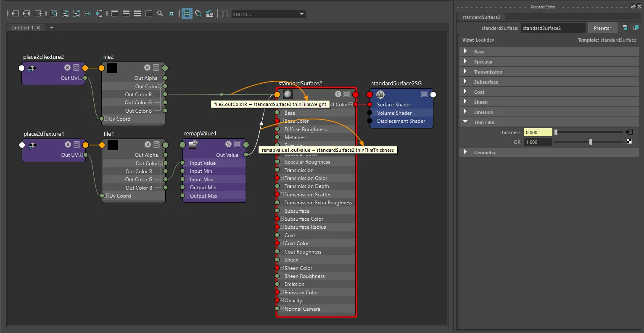644x333 pixels.
Task: Select the standardSurface2 property tab
Action: 481,17
